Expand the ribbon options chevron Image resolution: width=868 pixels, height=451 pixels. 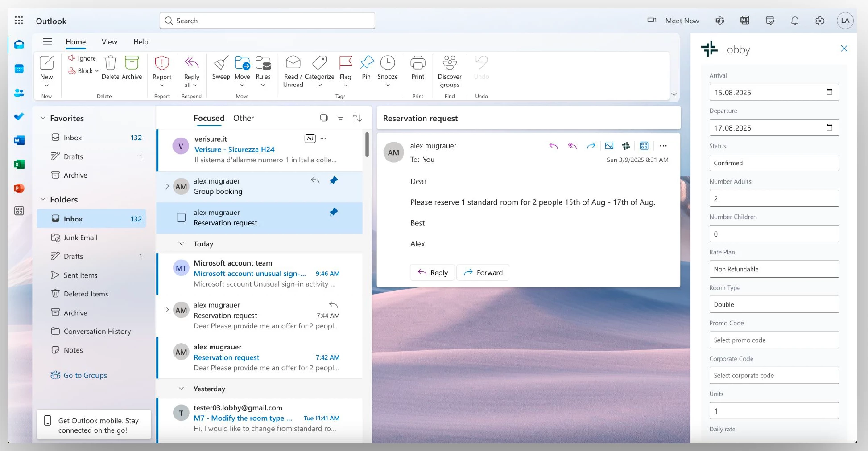click(674, 94)
